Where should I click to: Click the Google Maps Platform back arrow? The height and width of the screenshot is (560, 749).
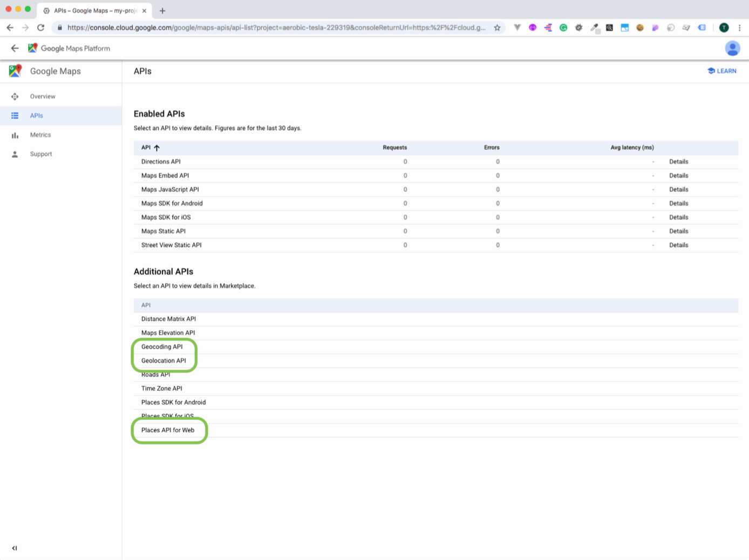point(15,48)
